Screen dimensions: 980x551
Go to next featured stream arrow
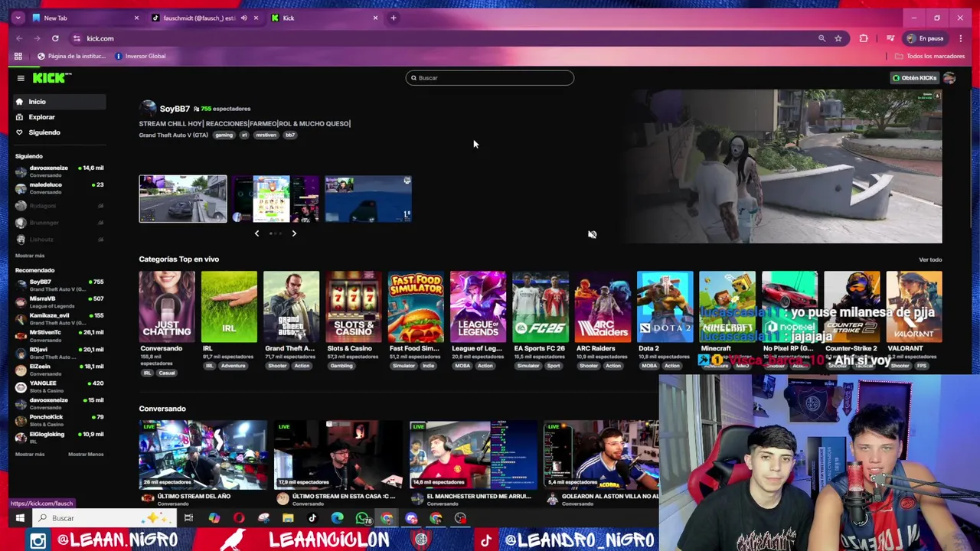294,233
